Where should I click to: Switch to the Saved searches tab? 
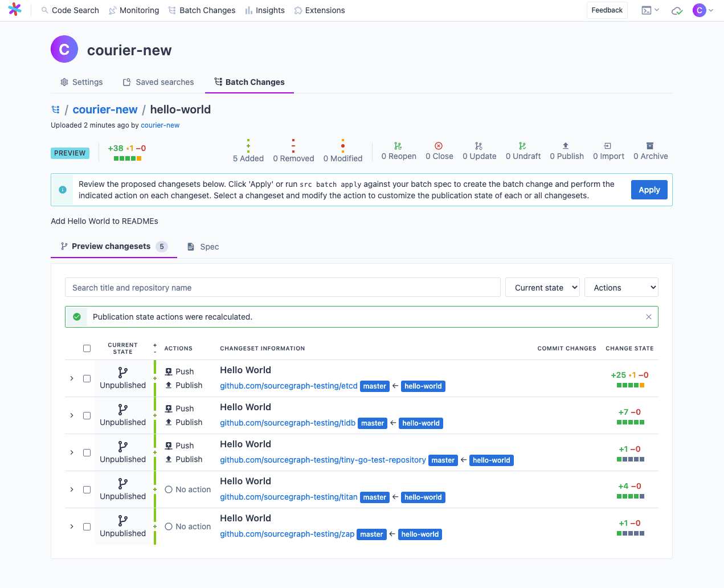[x=158, y=82]
